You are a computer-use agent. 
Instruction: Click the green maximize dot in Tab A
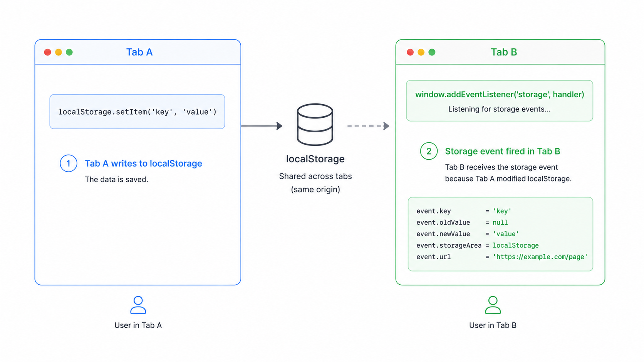point(69,52)
